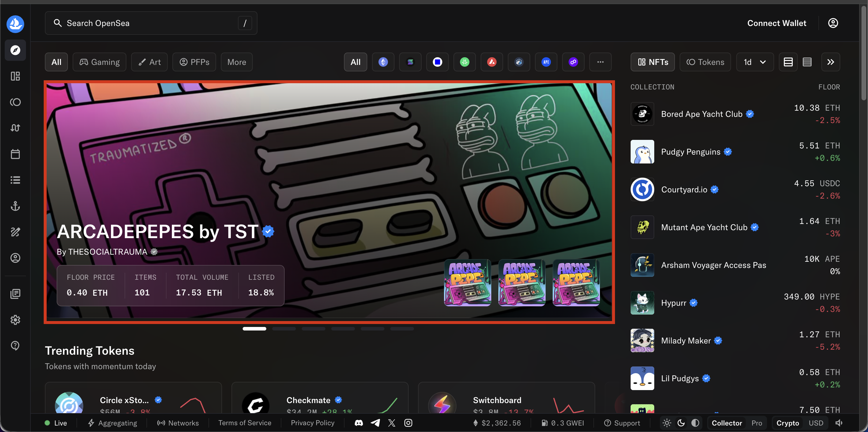868x432 pixels.
Task: Set currency display to Crypto
Action: click(x=788, y=423)
